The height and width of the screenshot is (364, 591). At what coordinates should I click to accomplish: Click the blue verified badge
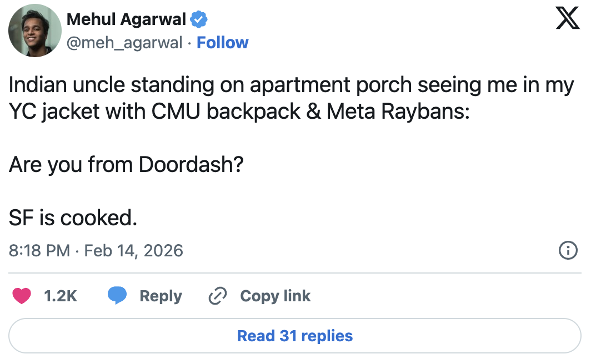[x=199, y=20]
